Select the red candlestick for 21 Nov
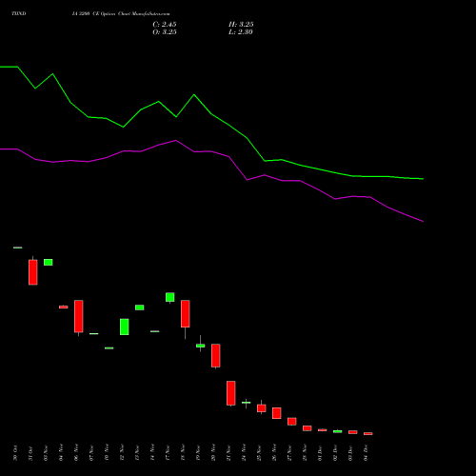This screenshot has height=476, width=476. coord(231,393)
